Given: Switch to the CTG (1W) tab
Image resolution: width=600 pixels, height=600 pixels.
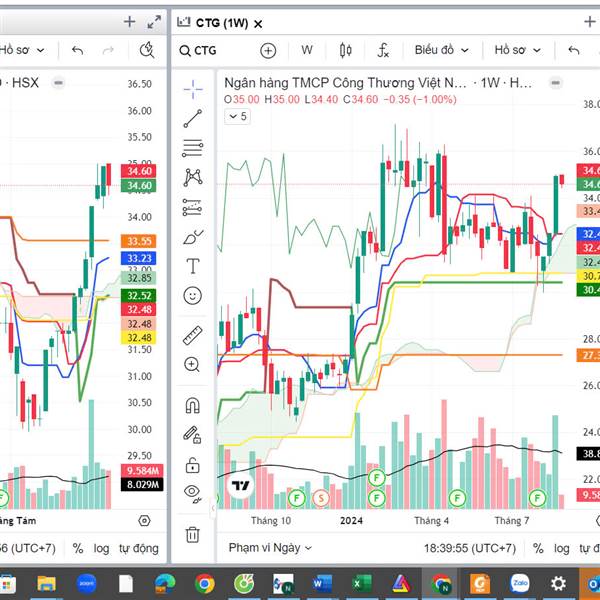Looking at the screenshot, I should coord(221,23).
